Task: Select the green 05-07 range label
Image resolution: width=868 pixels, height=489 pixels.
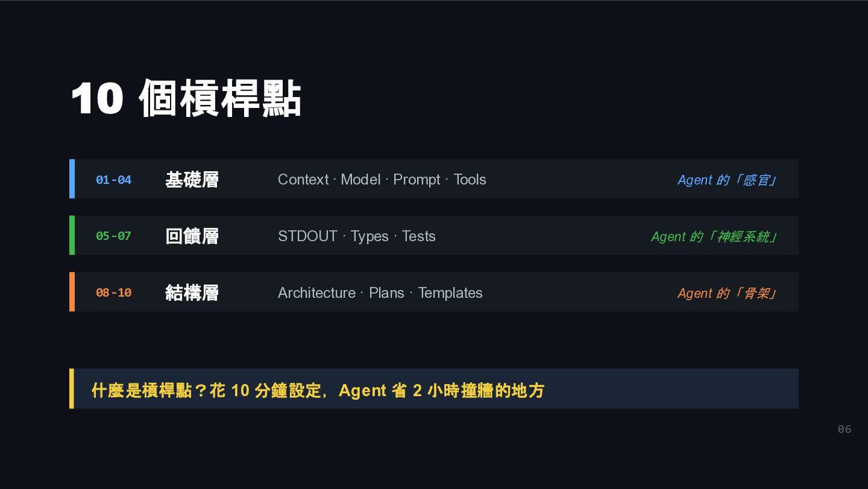Action: click(113, 236)
